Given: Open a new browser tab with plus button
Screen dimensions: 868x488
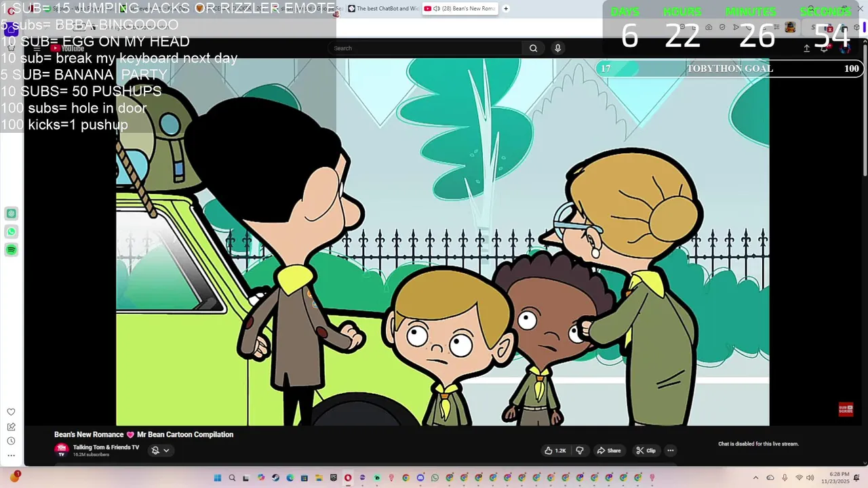Looking at the screenshot, I should (506, 9).
